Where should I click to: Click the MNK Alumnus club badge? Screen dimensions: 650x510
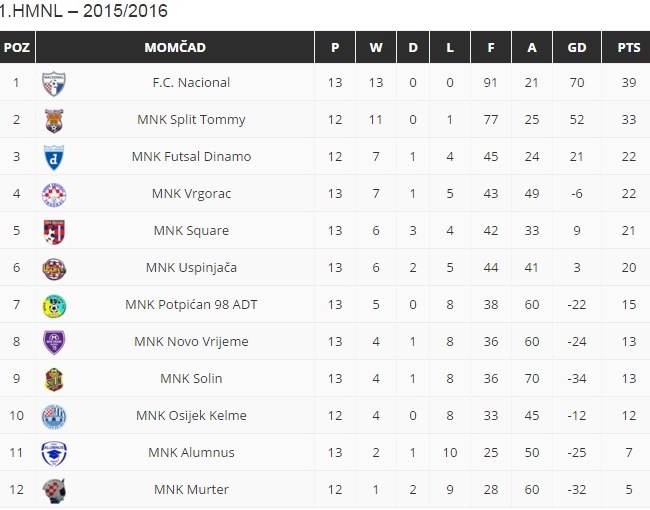(53, 453)
